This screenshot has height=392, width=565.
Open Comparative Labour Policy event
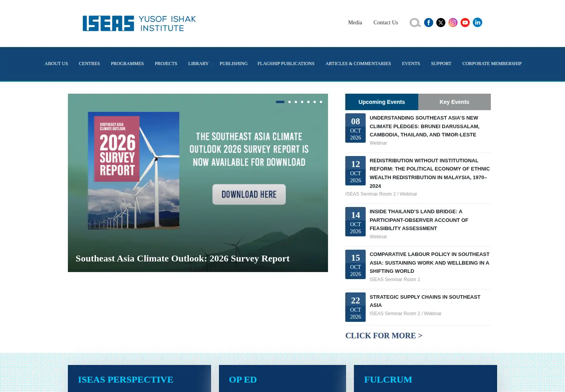click(430, 263)
